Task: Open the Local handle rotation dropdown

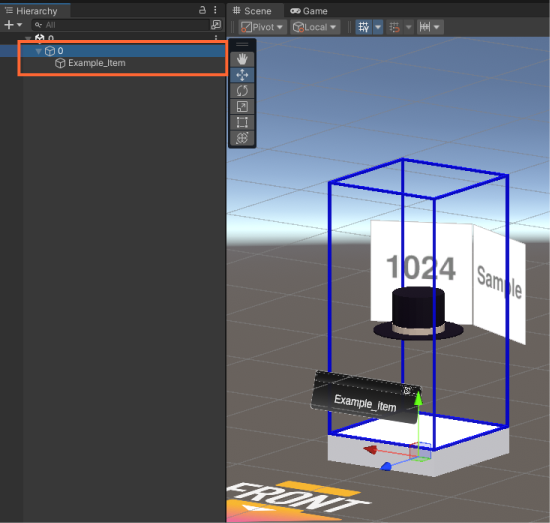Action: (x=315, y=27)
